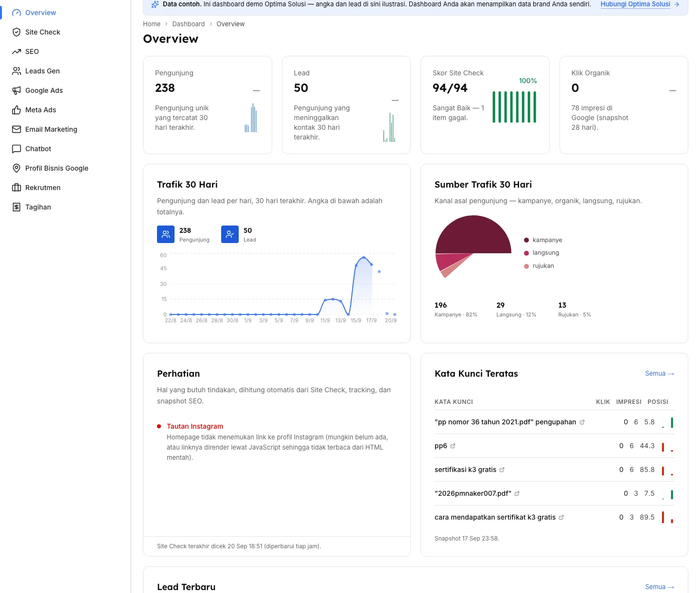Click the Leads Gen people icon
This screenshot has width=700, height=593.
17,71
